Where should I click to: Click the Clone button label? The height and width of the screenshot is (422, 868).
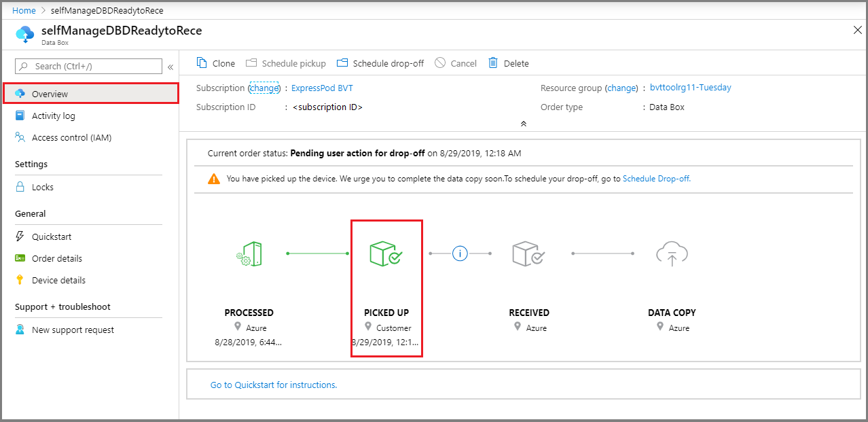tap(223, 63)
